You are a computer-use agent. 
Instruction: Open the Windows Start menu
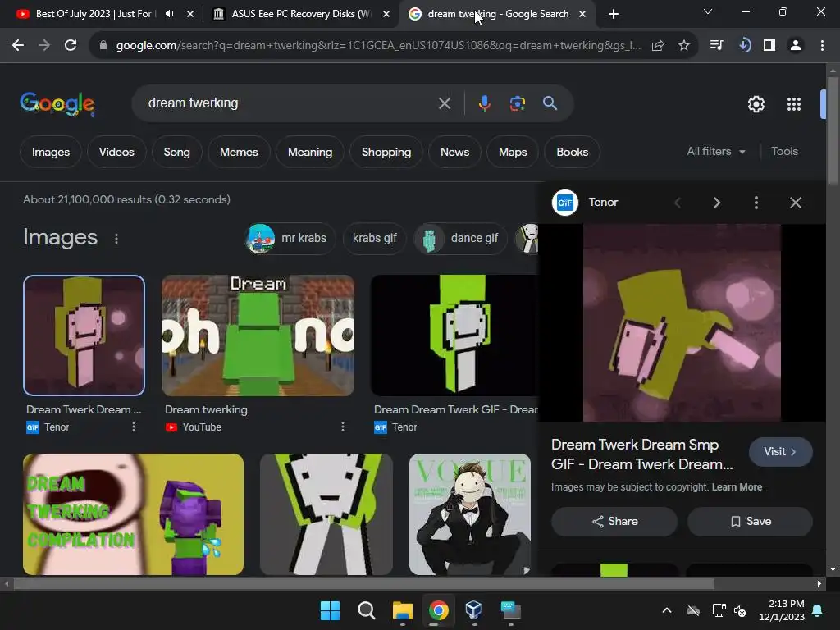(x=330, y=610)
